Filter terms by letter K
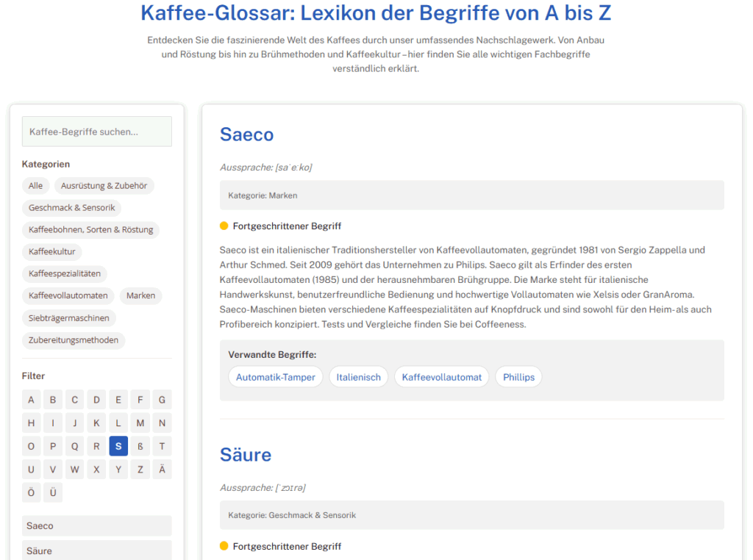Image resolution: width=753 pixels, height=560 pixels. (96, 423)
